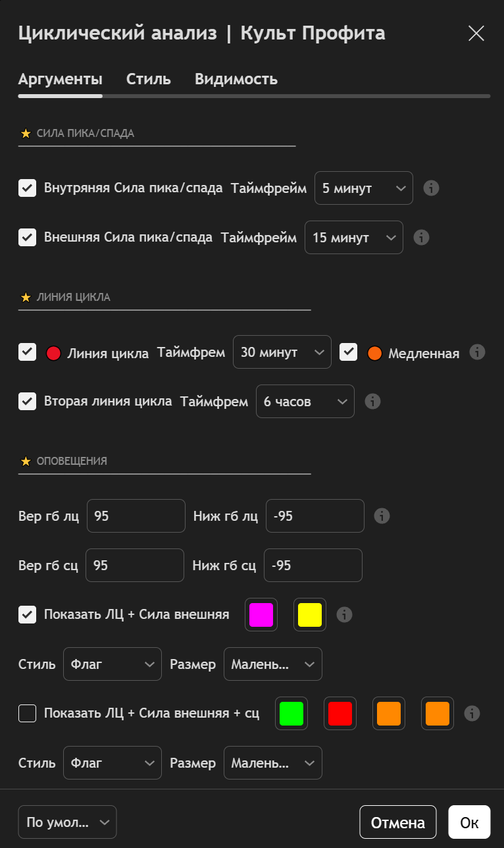
Task: Expand the 6 часов timeframe dropdown
Action: [x=305, y=401]
